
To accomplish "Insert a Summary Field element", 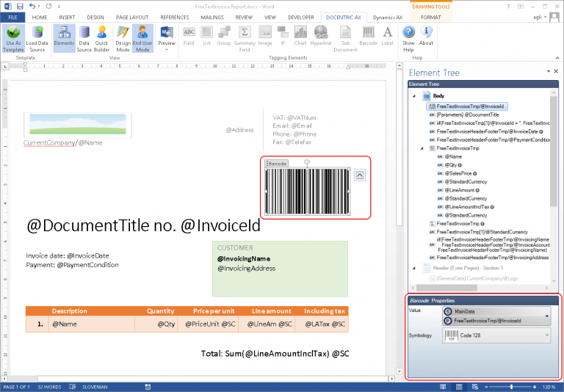I will [245, 39].
